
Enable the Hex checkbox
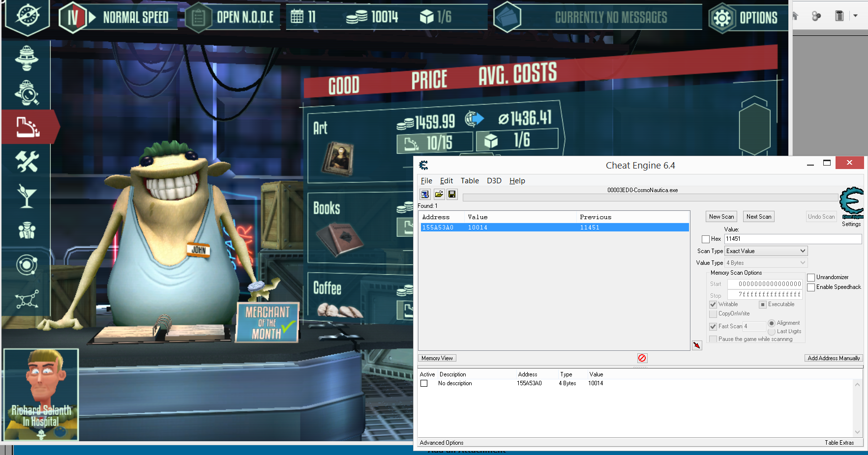tap(706, 239)
